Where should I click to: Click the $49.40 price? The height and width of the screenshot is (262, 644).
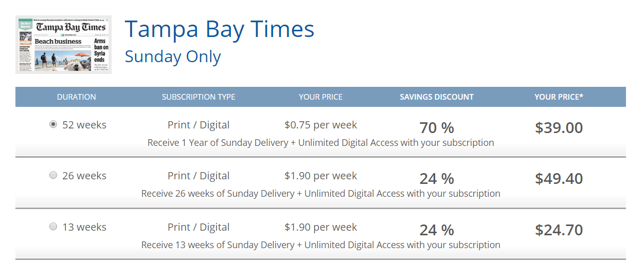click(x=559, y=179)
